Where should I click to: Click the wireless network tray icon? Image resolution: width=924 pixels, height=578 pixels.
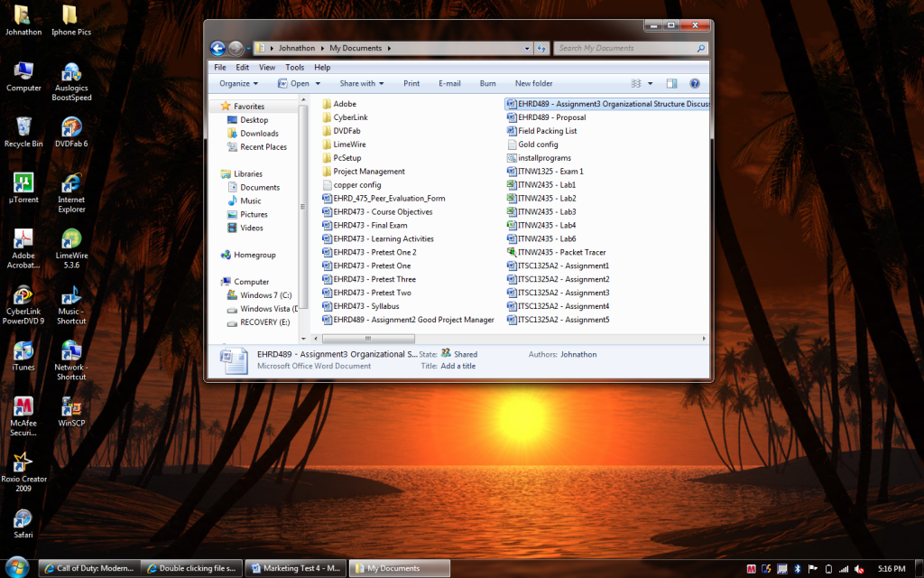[845, 568]
